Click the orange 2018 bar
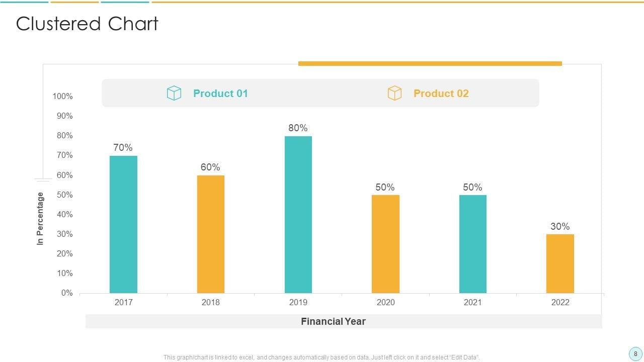Viewport: 644px width, 362px height. coord(210,234)
